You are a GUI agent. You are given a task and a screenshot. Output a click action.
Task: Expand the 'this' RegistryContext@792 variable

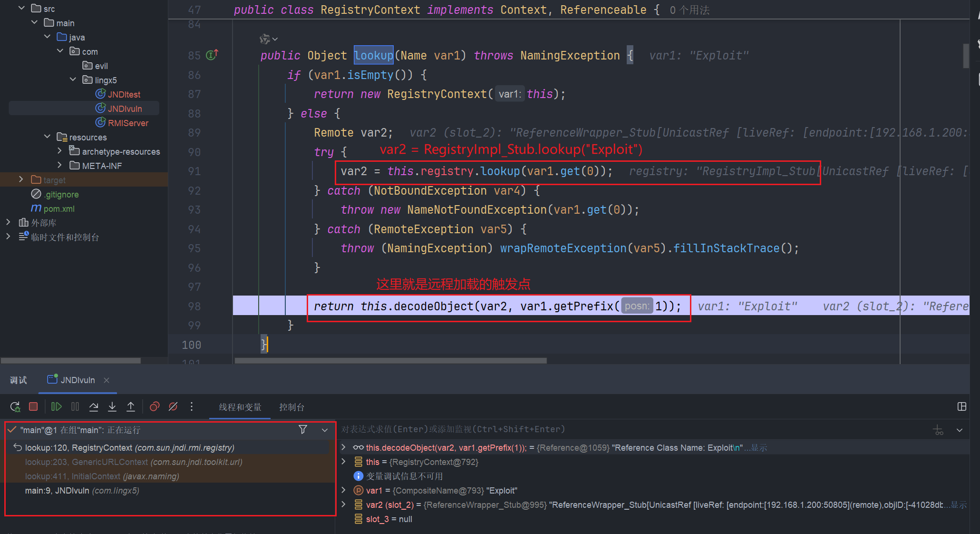pos(344,462)
